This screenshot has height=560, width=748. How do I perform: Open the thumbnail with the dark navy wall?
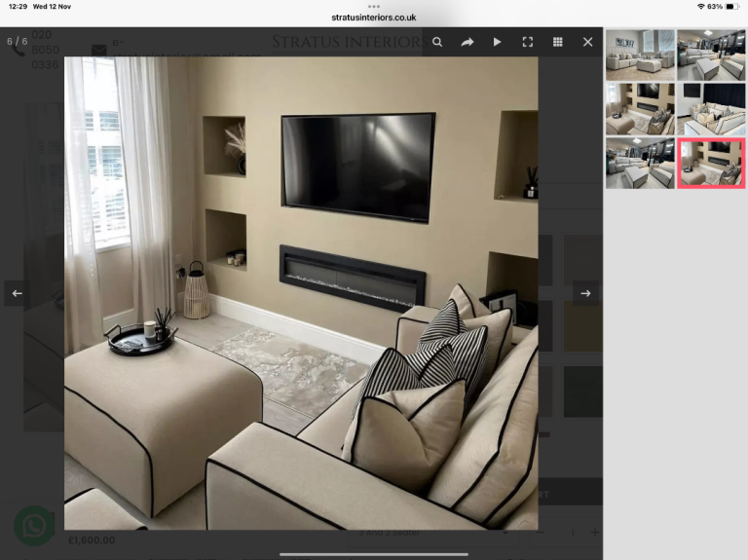pos(711,108)
